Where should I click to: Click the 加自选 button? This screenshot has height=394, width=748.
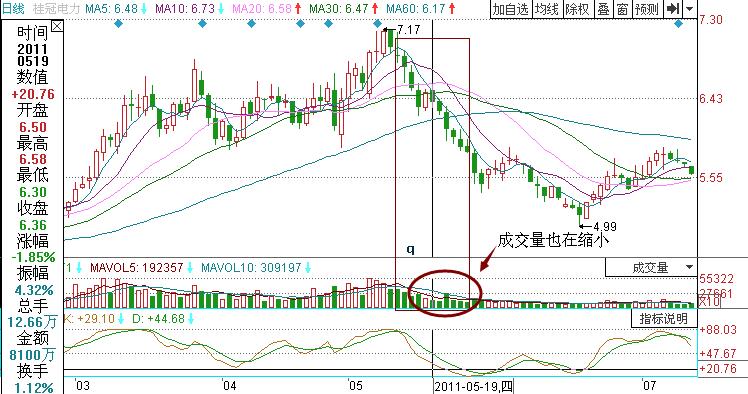click(x=511, y=9)
